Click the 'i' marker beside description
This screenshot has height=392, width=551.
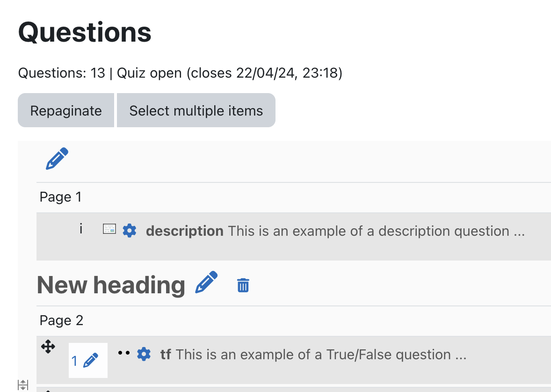81,229
